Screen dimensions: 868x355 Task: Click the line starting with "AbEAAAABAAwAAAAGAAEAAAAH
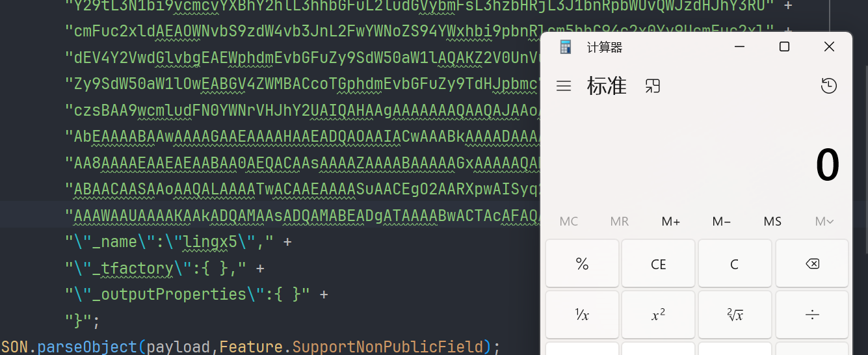(x=302, y=137)
